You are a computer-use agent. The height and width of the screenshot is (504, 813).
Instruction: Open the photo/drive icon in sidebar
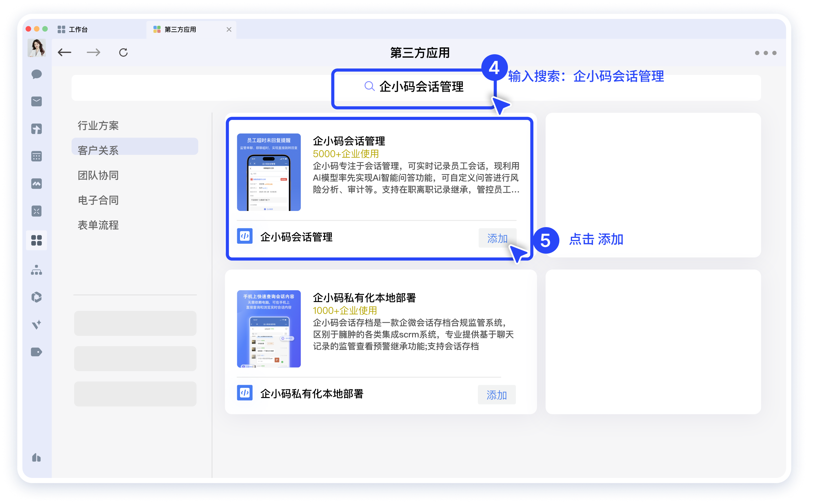(x=36, y=183)
